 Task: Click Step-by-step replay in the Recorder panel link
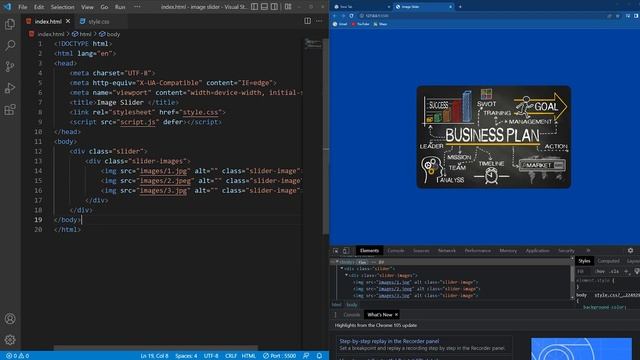(x=389, y=341)
